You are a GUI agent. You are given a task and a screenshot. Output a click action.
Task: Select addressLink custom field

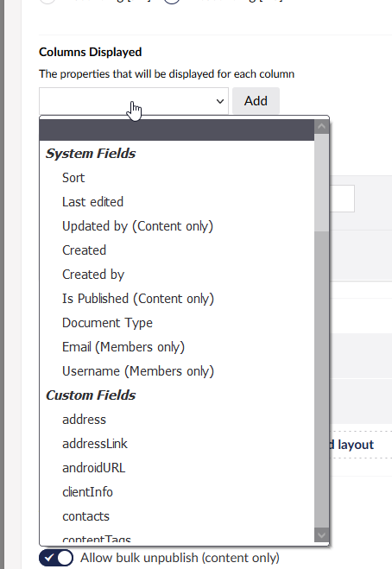click(177, 444)
